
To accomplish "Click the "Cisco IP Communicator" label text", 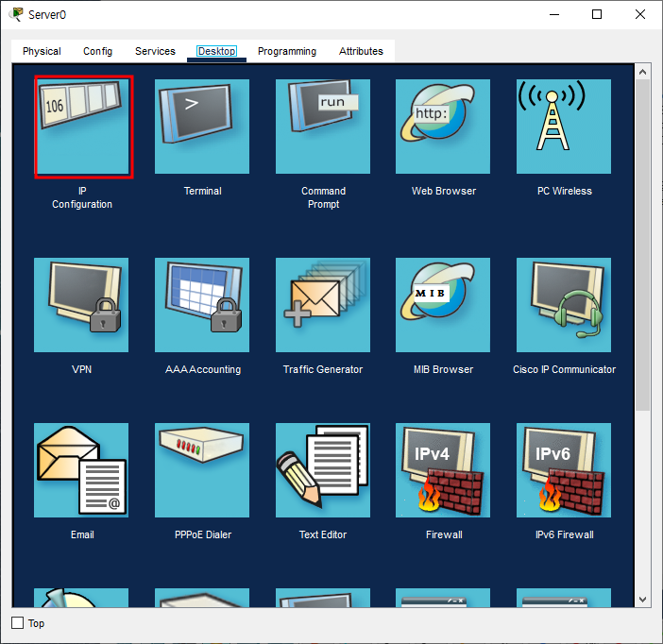I will click(x=565, y=369).
